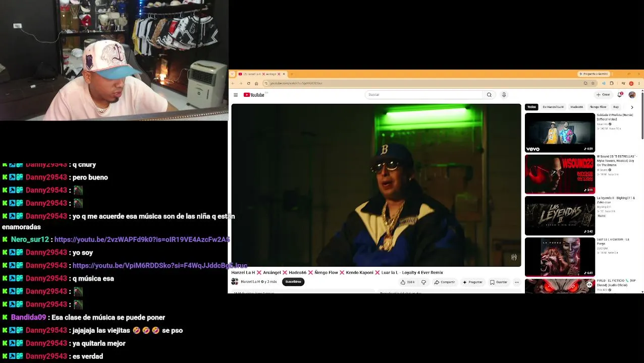The image size is (644, 363).
Task: Click the 'Esa clase de música' chat message
Action: 109,318
